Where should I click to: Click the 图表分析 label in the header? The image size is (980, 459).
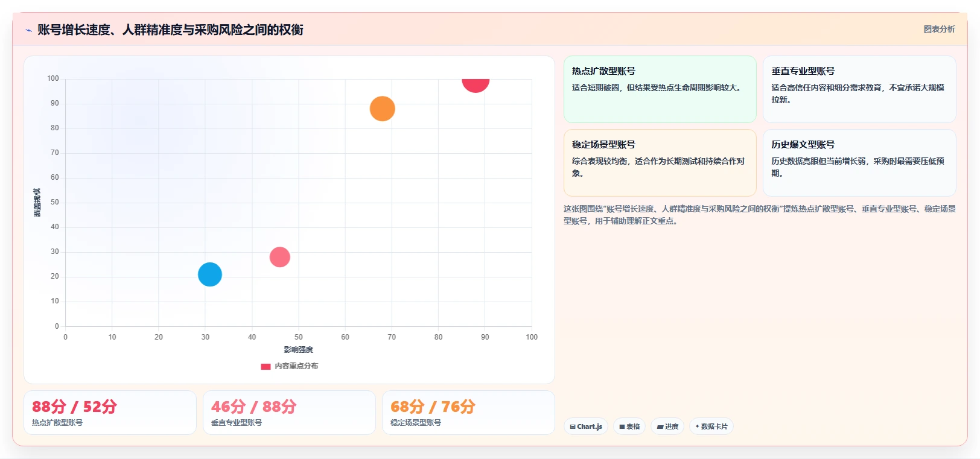point(939,29)
